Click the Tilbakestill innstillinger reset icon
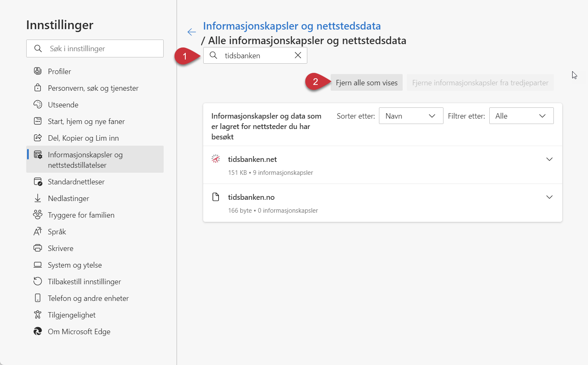This screenshot has height=365, width=588. pyautogui.click(x=37, y=281)
